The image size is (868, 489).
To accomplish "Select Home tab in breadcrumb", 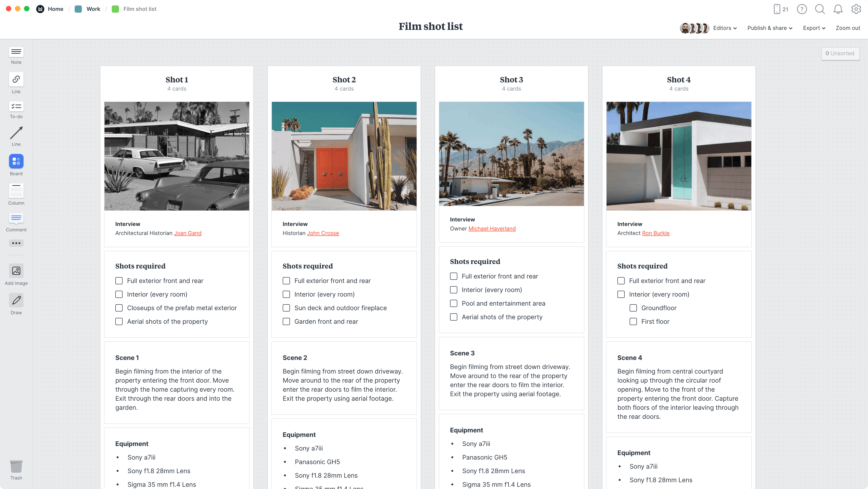I will tap(55, 8).
